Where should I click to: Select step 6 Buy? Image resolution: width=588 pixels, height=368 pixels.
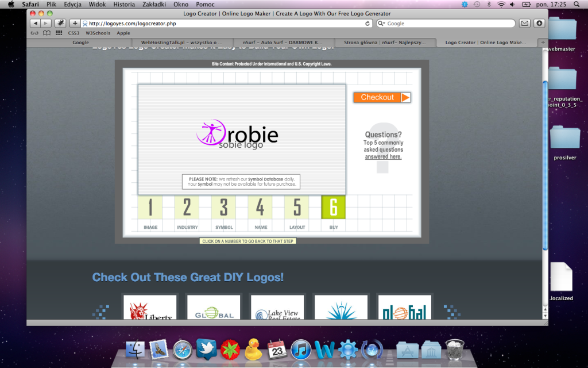pyautogui.click(x=334, y=207)
